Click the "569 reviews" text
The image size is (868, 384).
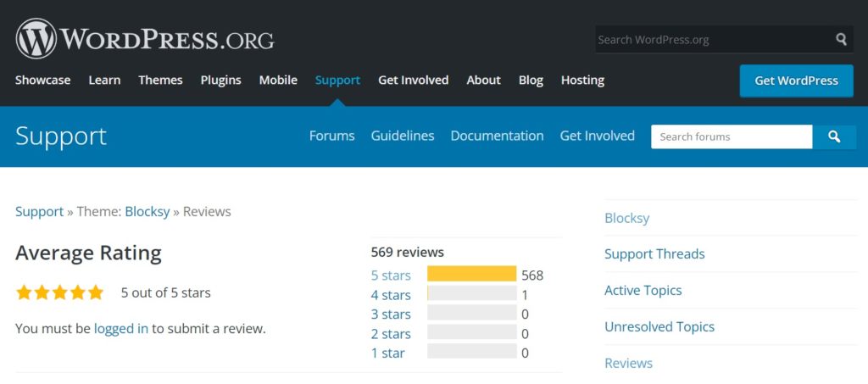[408, 253]
